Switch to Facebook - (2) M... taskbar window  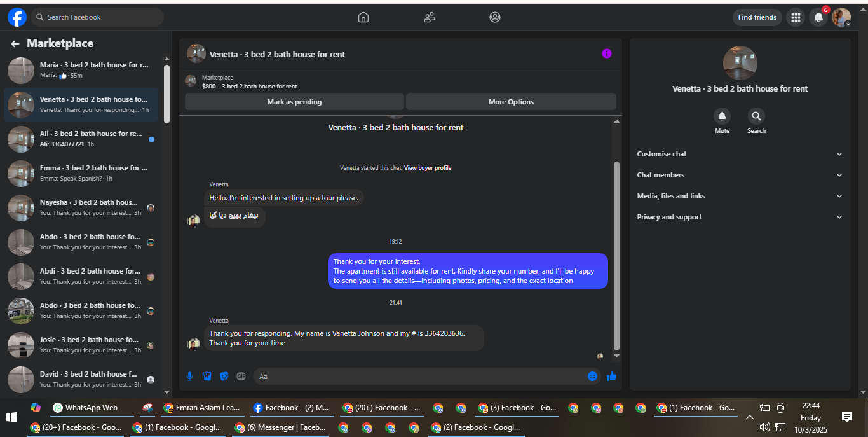(291, 408)
